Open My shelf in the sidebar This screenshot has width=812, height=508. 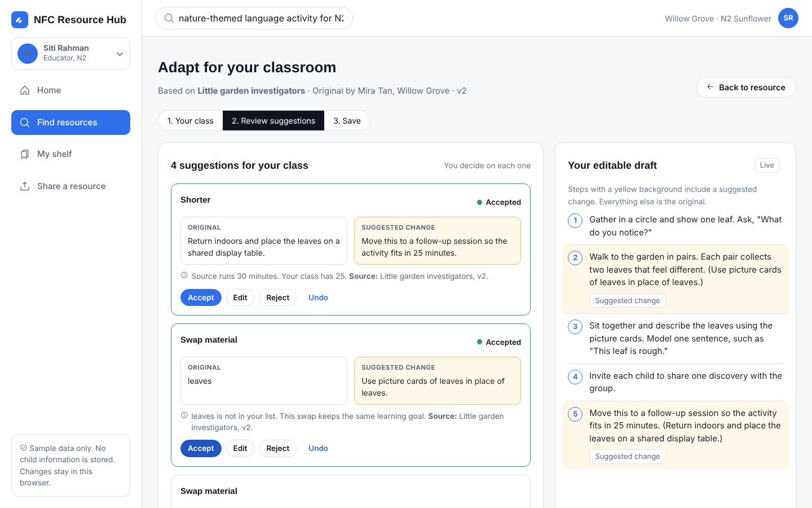pyautogui.click(x=70, y=154)
